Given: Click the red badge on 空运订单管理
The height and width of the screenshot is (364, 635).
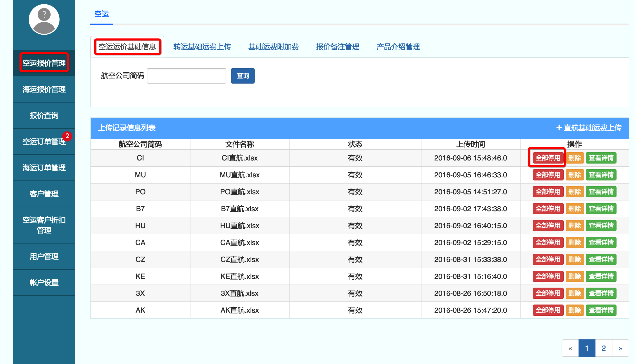Looking at the screenshot, I should pyautogui.click(x=67, y=136).
